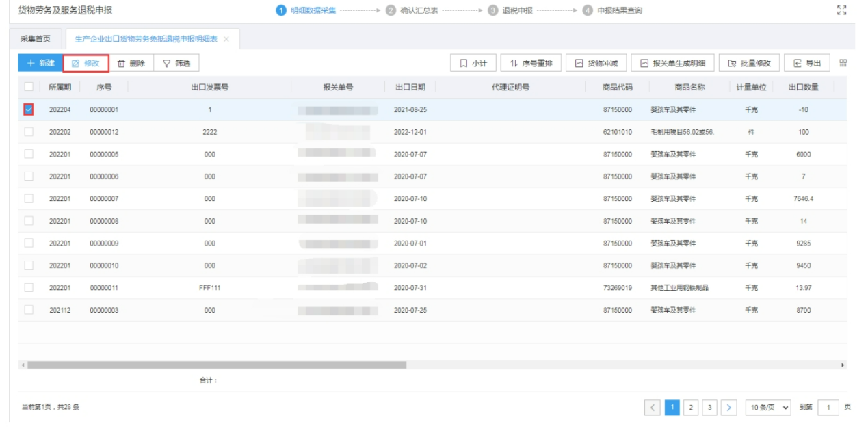Image resolution: width=868 pixels, height=433 pixels.
Task: Open the column settings grid icon
Action: [x=843, y=63]
